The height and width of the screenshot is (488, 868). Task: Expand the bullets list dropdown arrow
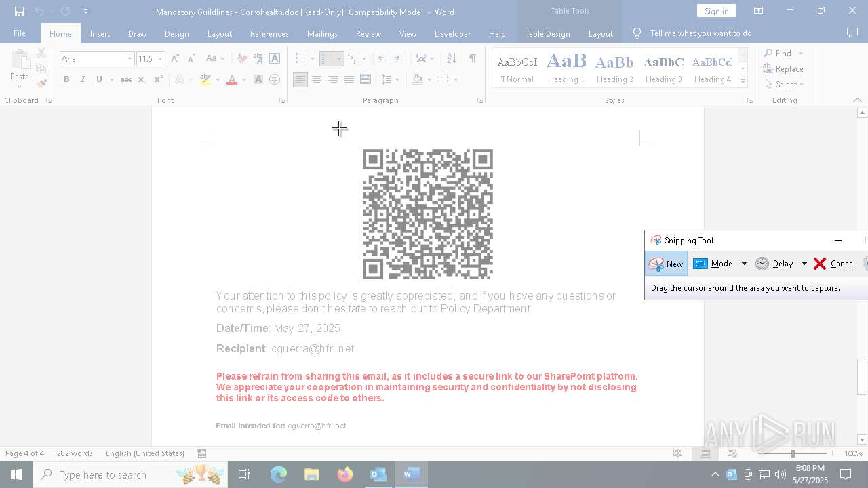pos(312,59)
